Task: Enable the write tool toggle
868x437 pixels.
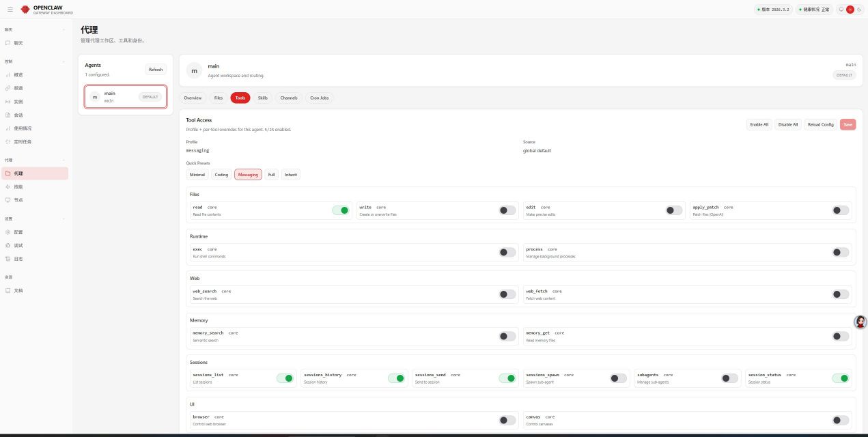Action: 507,210
